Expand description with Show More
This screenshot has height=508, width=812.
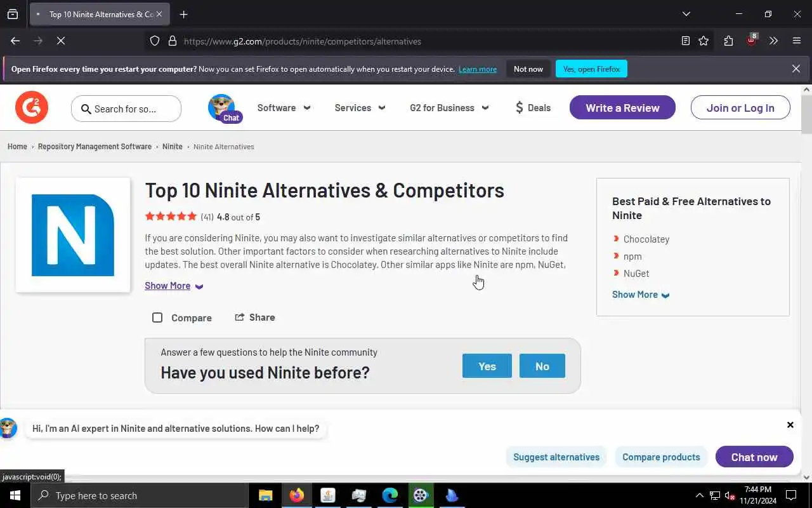174,286
